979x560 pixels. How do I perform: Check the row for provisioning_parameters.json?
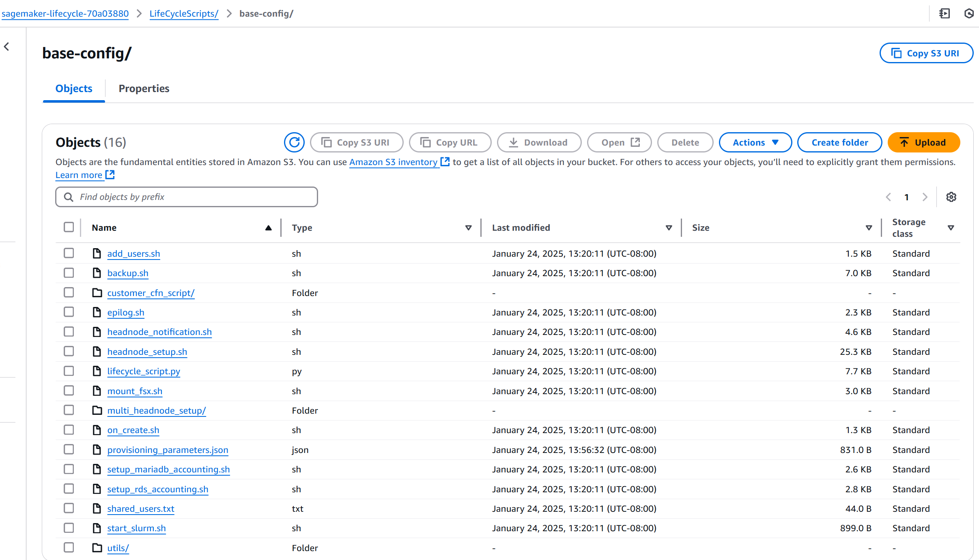click(x=68, y=449)
